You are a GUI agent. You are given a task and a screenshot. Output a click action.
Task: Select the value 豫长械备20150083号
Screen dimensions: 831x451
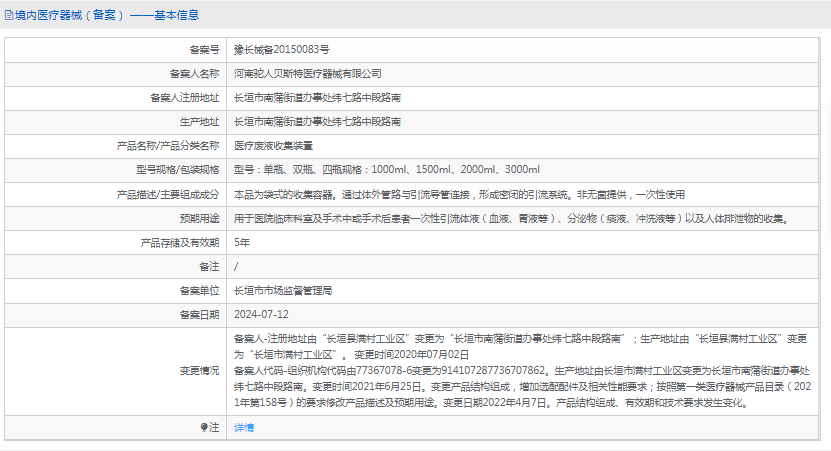(x=281, y=50)
